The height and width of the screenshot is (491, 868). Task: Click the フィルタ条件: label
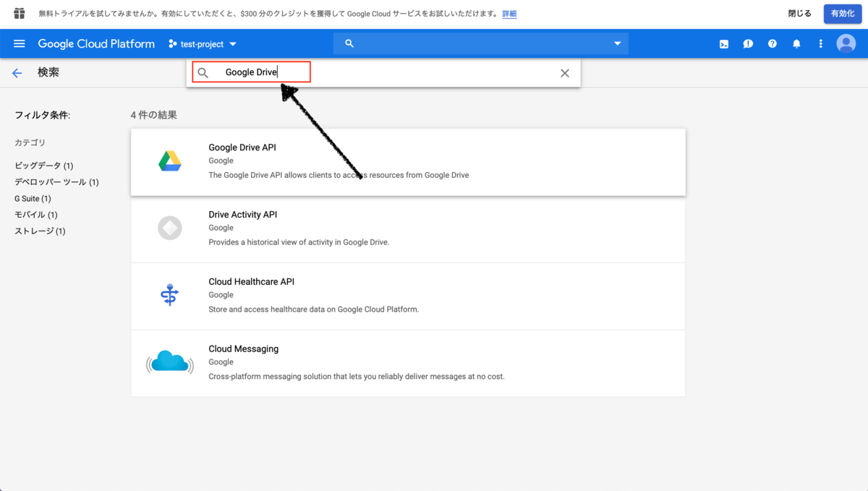(x=43, y=115)
